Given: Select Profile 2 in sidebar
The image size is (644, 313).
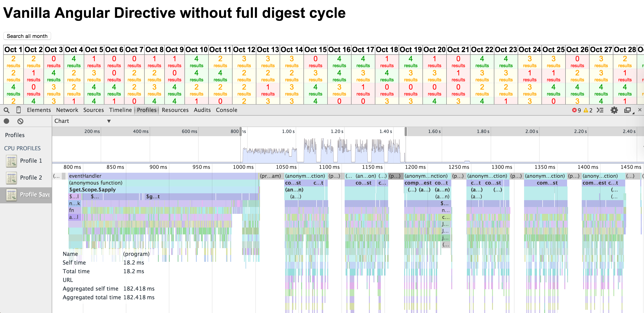Looking at the screenshot, I should point(31,178).
